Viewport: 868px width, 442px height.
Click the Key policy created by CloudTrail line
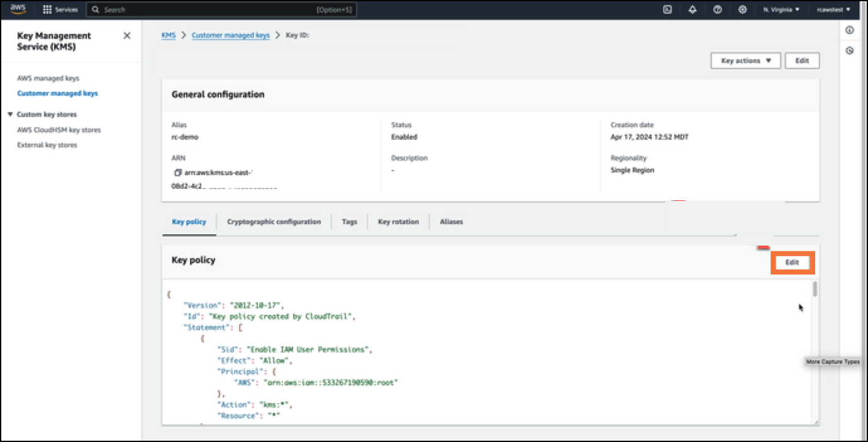coord(269,317)
